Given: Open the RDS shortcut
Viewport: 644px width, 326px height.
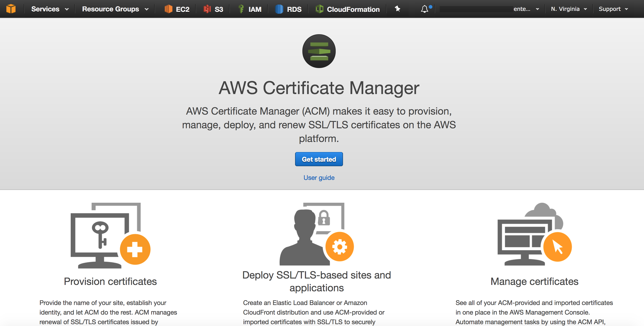Looking at the screenshot, I should tap(288, 9).
